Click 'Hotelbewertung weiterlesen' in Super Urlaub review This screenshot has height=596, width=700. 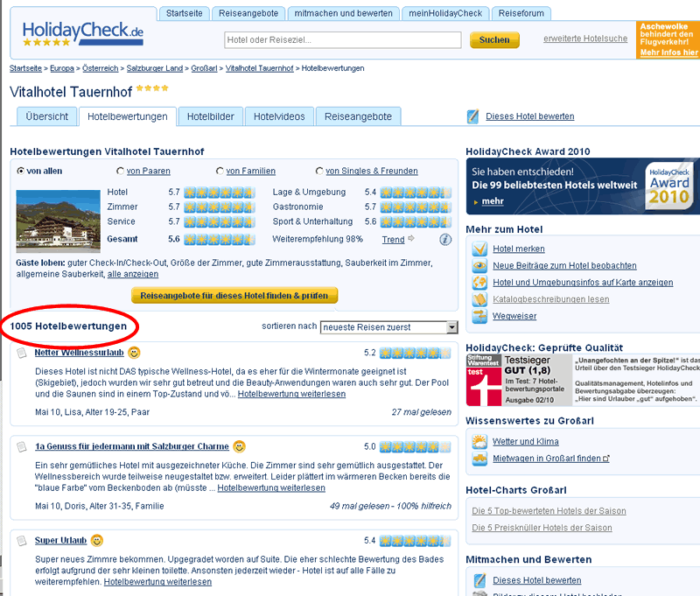pyautogui.click(x=157, y=582)
